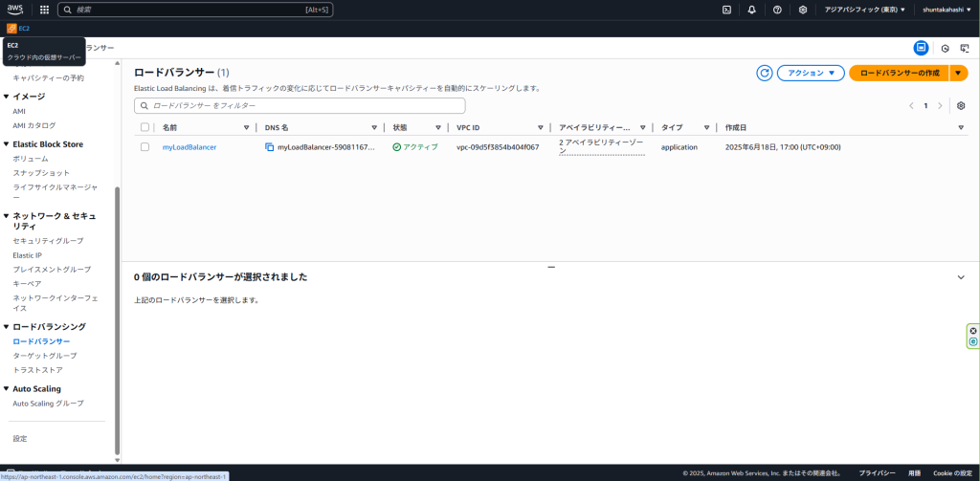Open セキュリティグループ in sidebar
The width and height of the screenshot is (980, 481).
click(48, 241)
